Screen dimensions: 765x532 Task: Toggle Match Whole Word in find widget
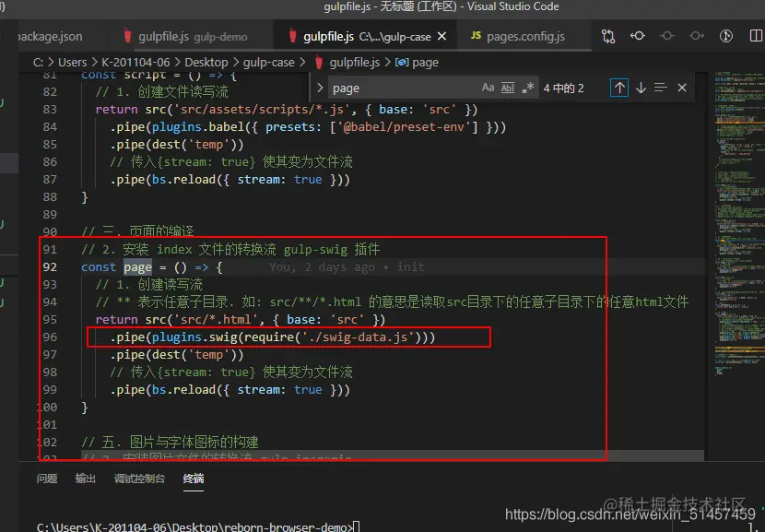(x=508, y=88)
